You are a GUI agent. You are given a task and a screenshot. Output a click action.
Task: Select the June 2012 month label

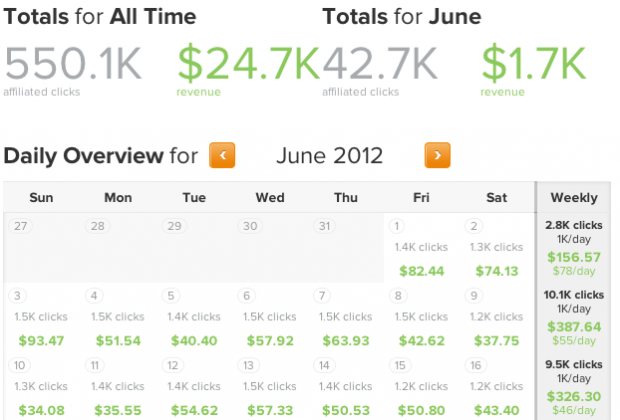[329, 156]
